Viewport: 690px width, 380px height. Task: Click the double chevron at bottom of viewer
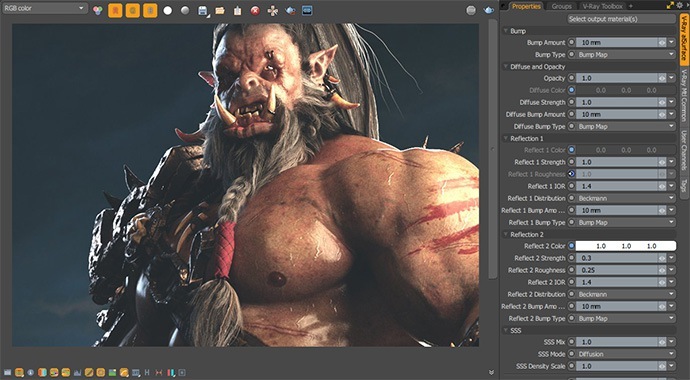tap(492, 373)
